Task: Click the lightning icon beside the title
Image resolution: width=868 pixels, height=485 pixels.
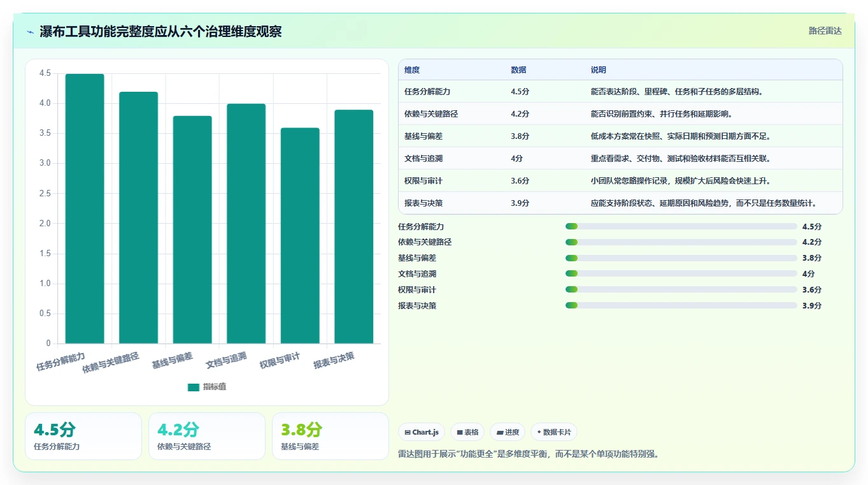Action: pyautogui.click(x=31, y=32)
